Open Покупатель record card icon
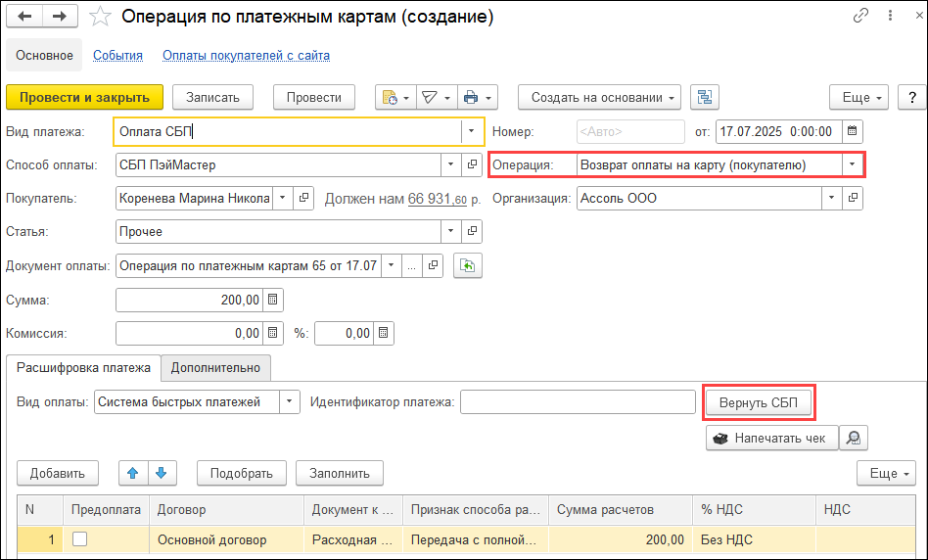Image resolution: width=928 pixels, height=560 pixels. pos(303,198)
